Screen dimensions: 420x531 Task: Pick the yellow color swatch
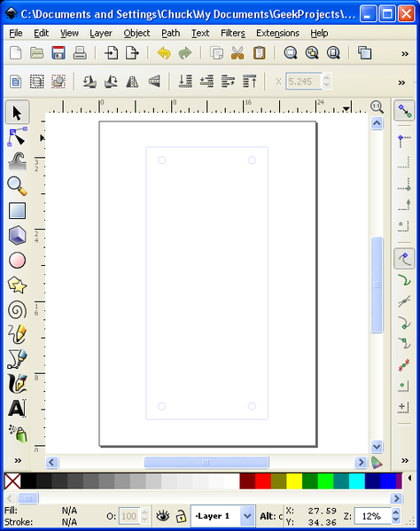[x=294, y=481]
